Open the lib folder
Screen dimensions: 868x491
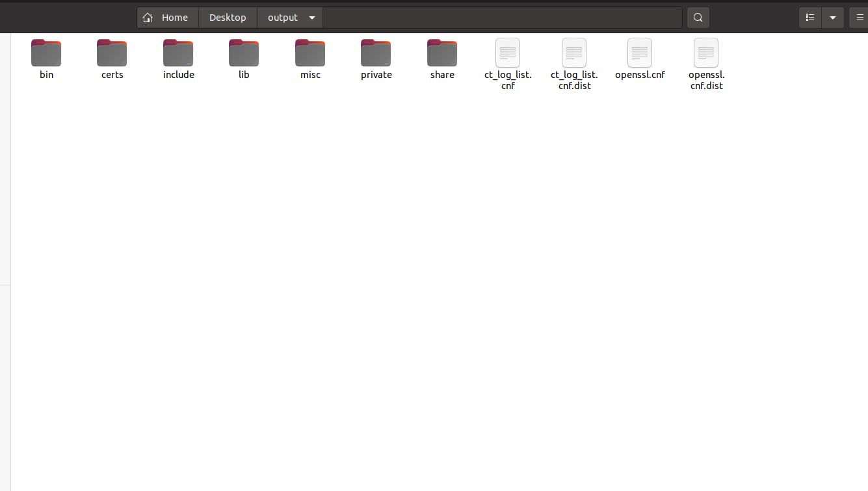pyautogui.click(x=244, y=53)
